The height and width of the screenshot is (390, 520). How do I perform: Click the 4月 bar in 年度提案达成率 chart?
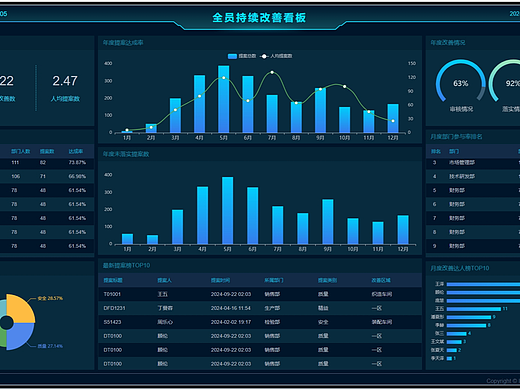click(x=199, y=104)
